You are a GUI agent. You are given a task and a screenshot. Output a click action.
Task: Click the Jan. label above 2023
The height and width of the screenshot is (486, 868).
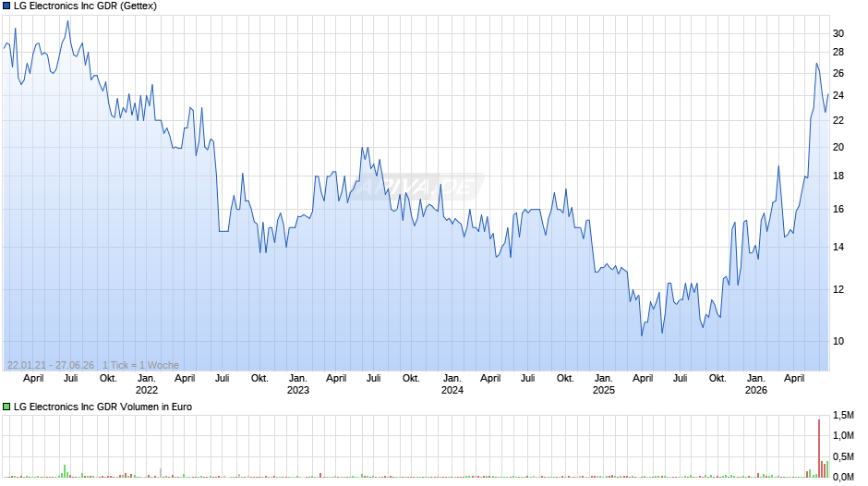298,378
